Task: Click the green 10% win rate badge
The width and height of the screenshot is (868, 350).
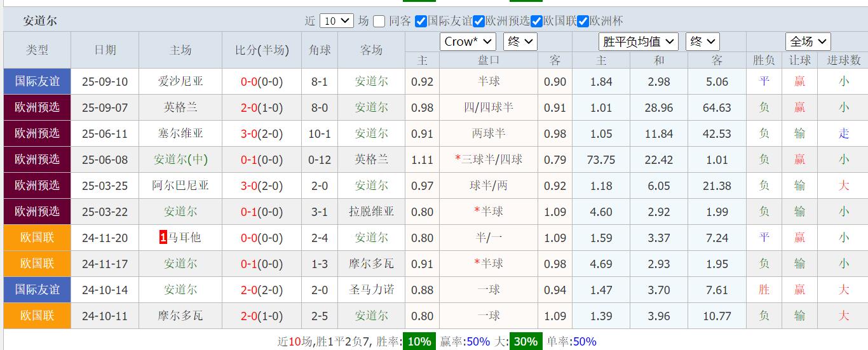Action: click(x=419, y=341)
